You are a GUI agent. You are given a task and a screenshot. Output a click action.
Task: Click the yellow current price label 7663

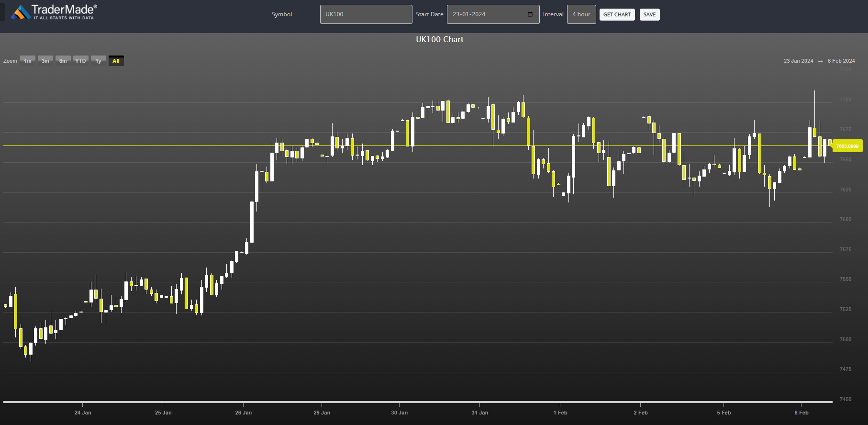pos(847,146)
